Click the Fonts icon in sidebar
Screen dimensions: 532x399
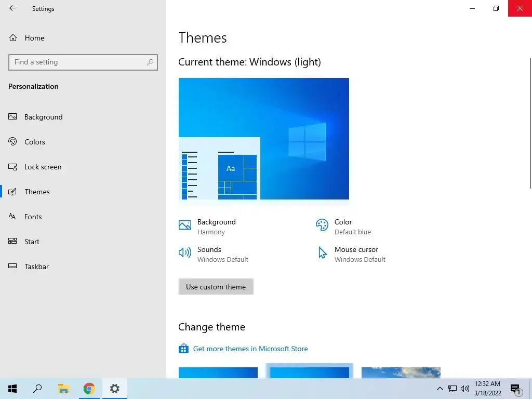[12, 216]
